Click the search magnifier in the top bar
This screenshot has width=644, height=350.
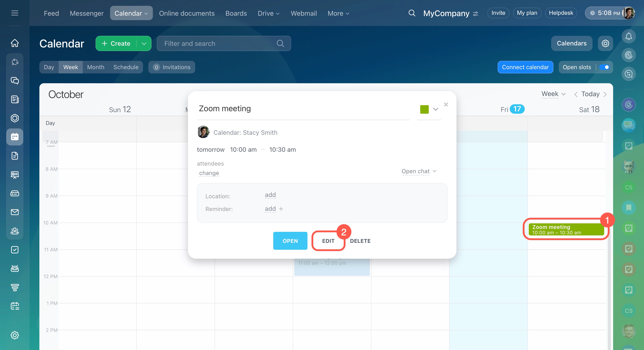pyautogui.click(x=412, y=13)
